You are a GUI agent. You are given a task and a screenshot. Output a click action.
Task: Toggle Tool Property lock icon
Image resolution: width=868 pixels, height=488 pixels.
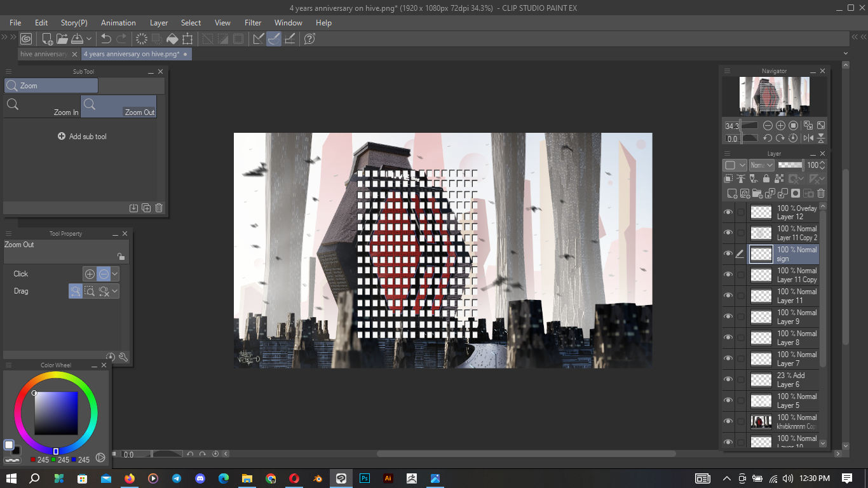[121, 257]
